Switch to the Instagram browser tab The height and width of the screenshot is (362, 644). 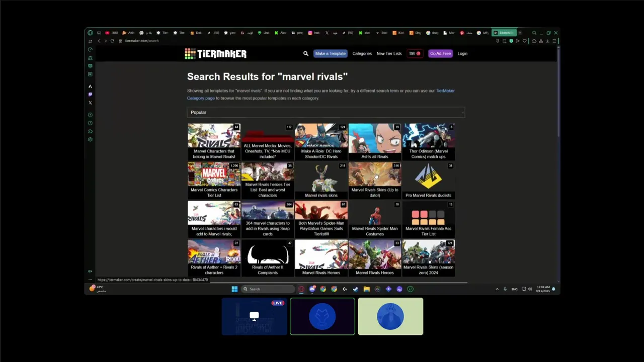point(314,33)
